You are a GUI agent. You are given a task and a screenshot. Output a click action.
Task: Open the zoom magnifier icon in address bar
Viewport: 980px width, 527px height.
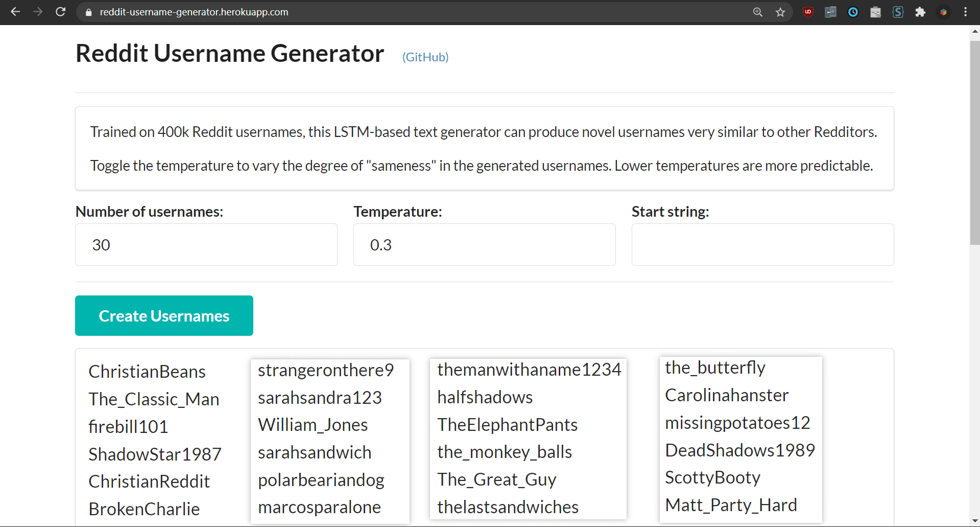(758, 12)
